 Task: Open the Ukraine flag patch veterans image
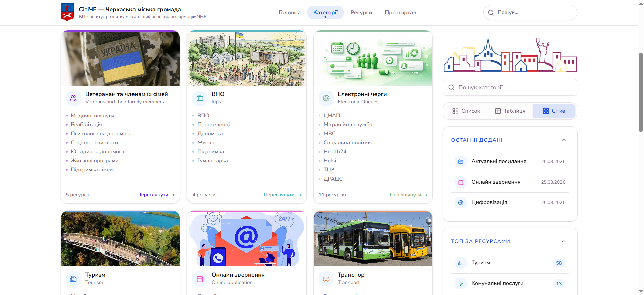click(120, 58)
